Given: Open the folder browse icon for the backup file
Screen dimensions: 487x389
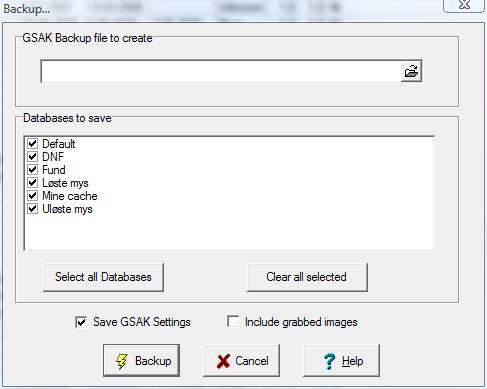Looking at the screenshot, I should (411, 71).
